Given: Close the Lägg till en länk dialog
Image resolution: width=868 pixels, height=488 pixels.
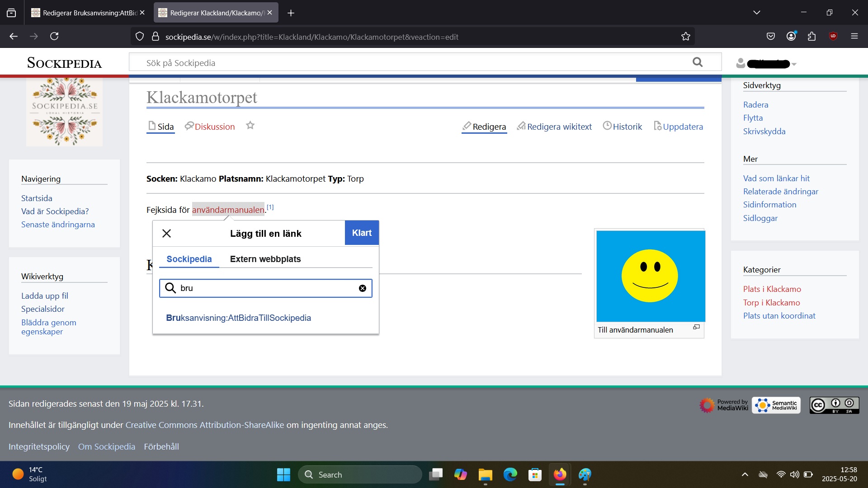Looking at the screenshot, I should tap(166, 234).
